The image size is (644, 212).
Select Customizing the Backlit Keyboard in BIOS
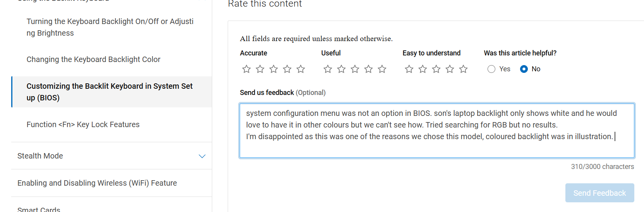[x=110, y=92]
